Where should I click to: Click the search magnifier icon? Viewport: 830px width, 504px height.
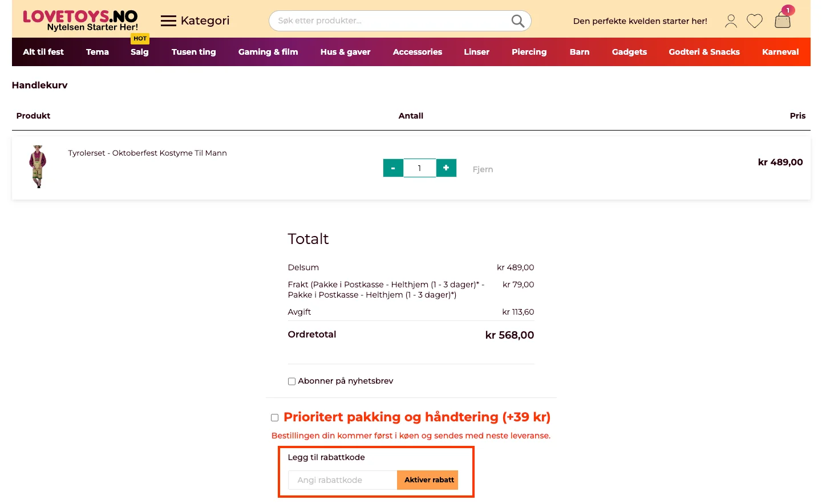point(517,21)
